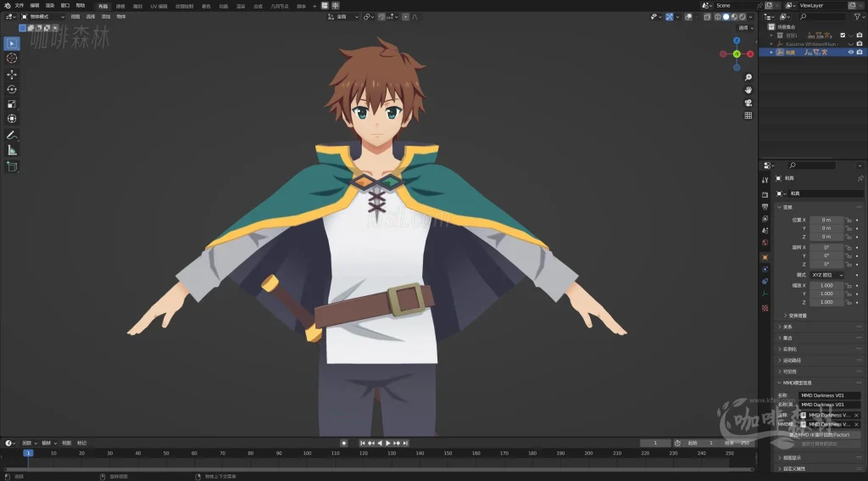This screenshot has height=481, width=868.
Task: Pick the Measure tool
Action: point(12,150)
